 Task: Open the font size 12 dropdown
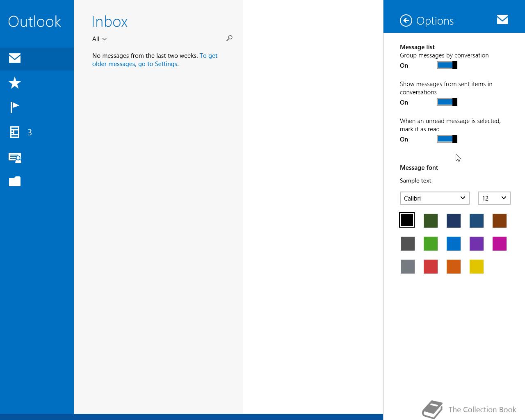[494, 198]
